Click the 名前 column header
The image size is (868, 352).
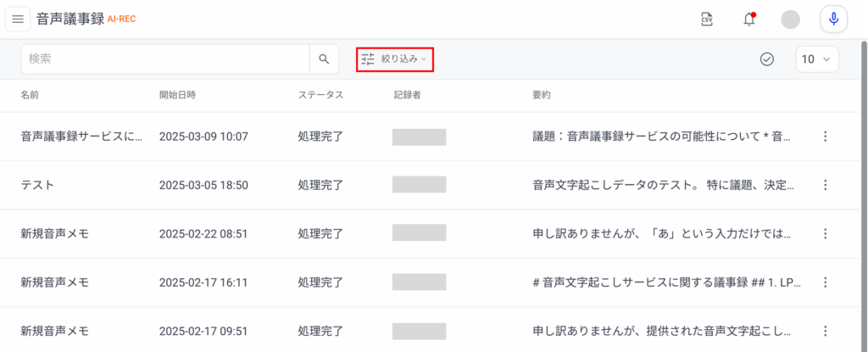tap(30, 95)
